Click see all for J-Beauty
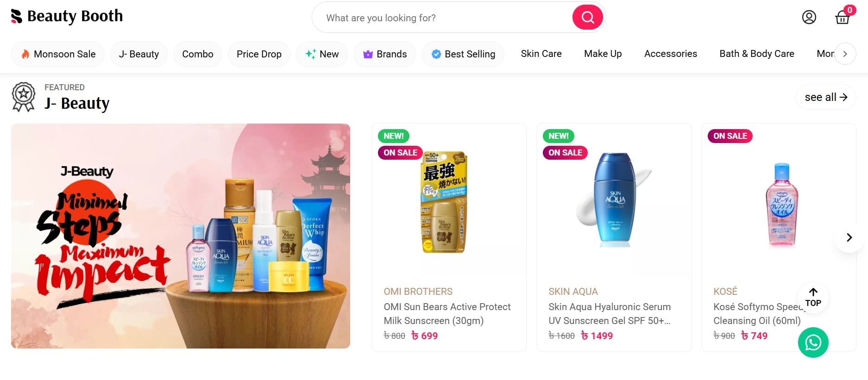Viewport: 868px width, 380px height. [x=825, y=97]
